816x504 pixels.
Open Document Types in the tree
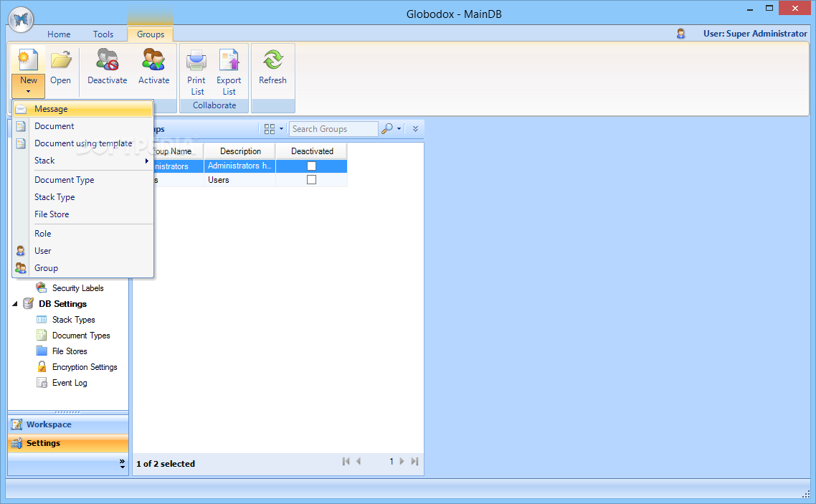point(81,336)
